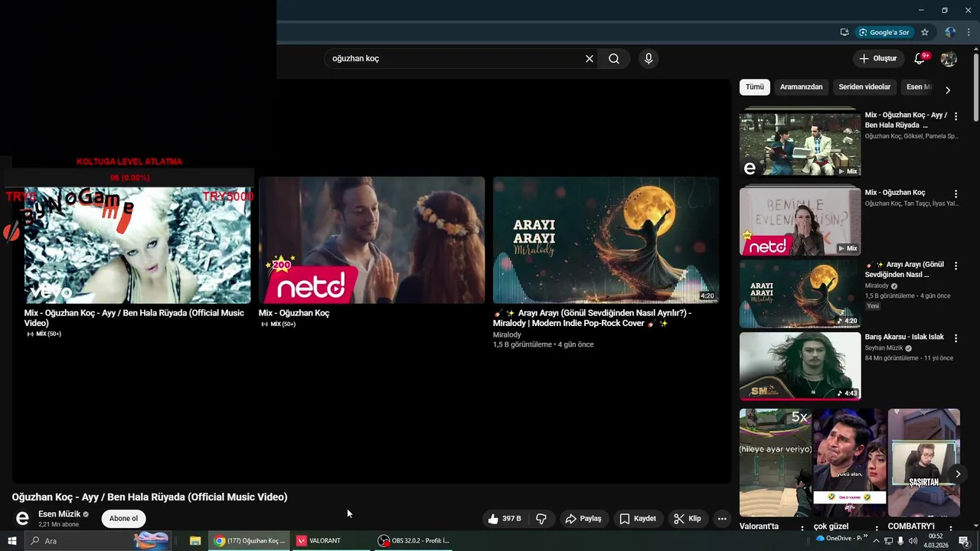Screen dimensions: 980x551
Task: Open the YouTube account avatar menu
Action: [x=949, y=59]
